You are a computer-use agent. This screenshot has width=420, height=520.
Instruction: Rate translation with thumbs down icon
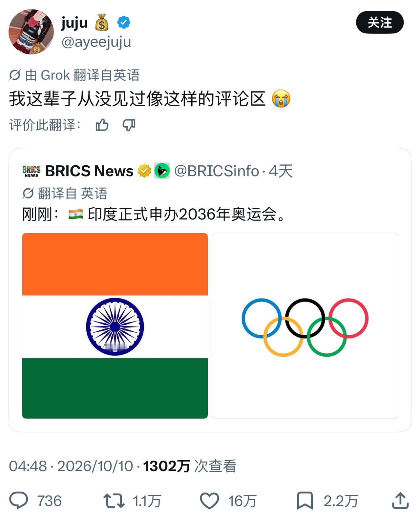[x=129, y=125]
